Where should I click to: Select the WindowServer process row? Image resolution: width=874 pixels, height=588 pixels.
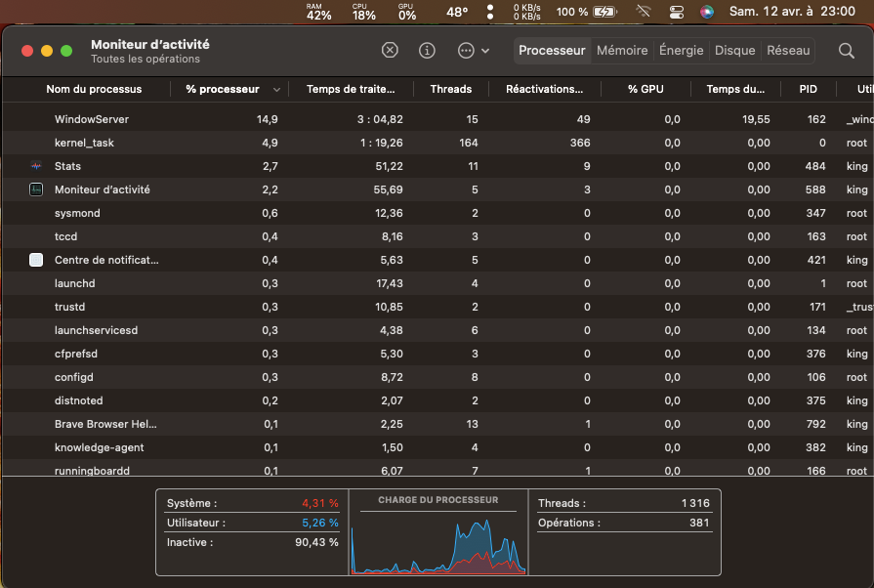[x=92, y=119]
